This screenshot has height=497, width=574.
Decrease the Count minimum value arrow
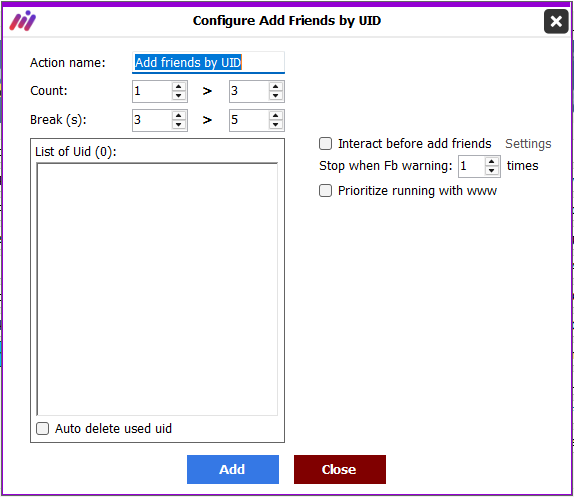pyautogui.click(x=178, y=96)
